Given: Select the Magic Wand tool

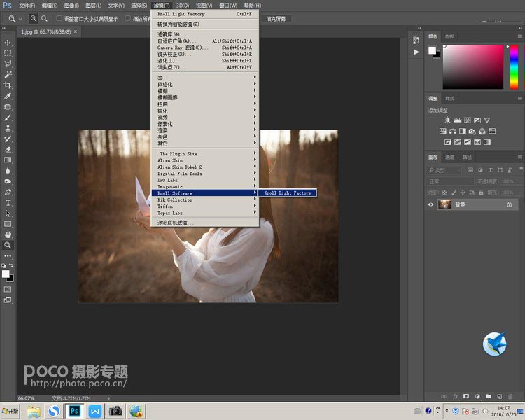Looking at the screenshot, I should tap(8, 75).
